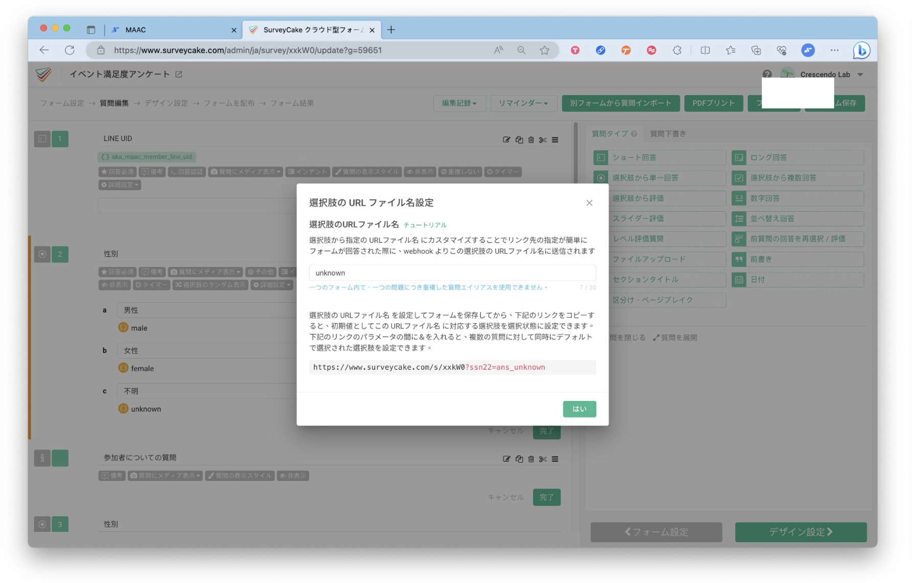
Task: Toggle その他 option on the 性別 question
Action: coord(261,272)
